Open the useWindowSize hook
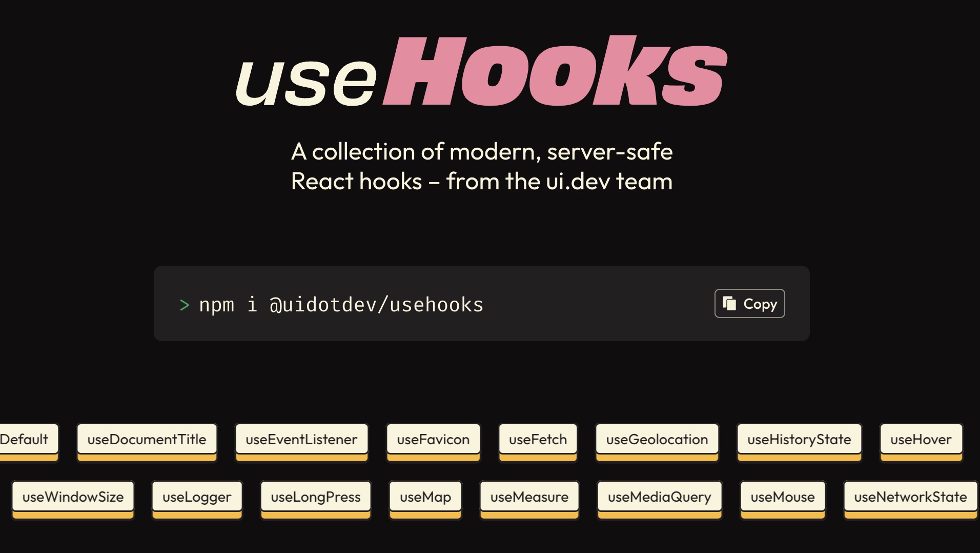 tap(72, 497)
